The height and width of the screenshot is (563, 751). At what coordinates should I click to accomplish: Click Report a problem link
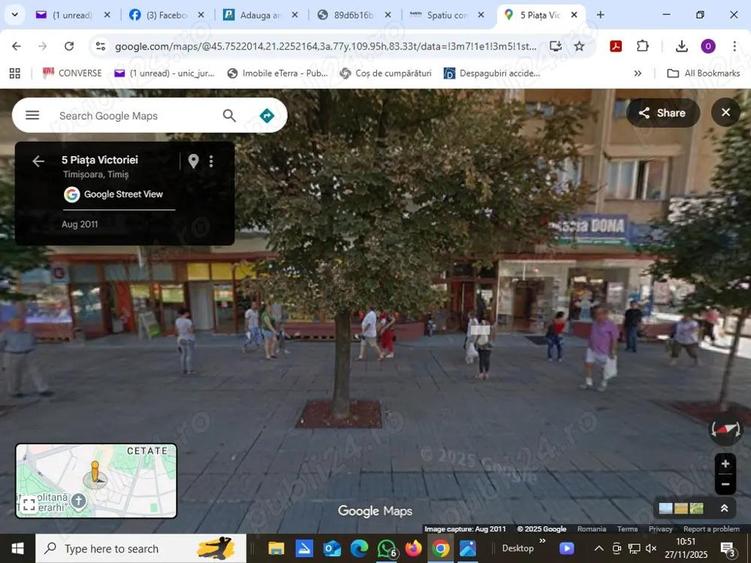(711, 529)
